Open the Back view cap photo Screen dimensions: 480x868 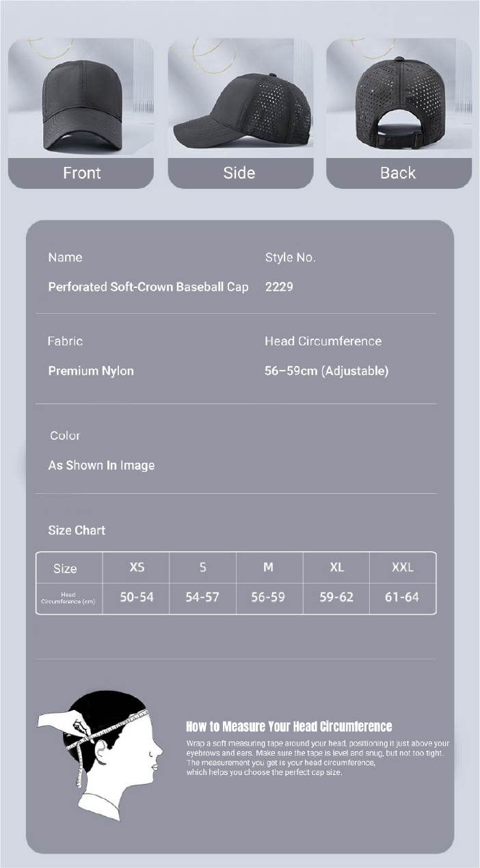coord(399,98)
